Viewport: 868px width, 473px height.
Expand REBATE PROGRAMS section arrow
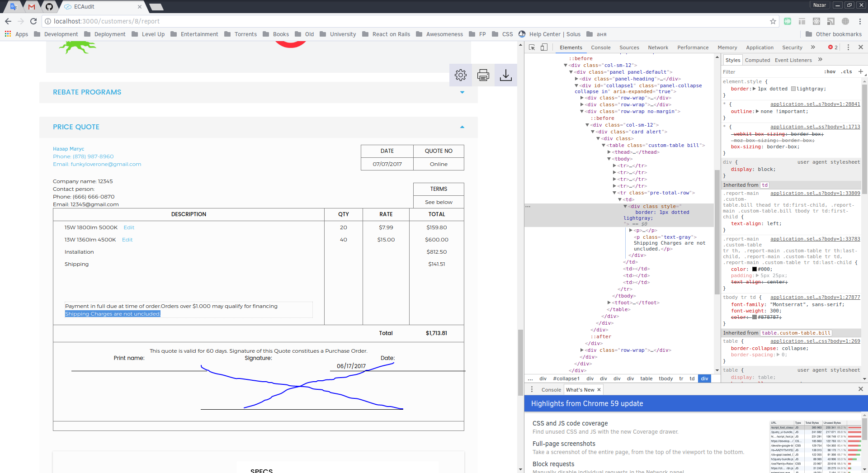pyautogui.click(x=462, y=92)
